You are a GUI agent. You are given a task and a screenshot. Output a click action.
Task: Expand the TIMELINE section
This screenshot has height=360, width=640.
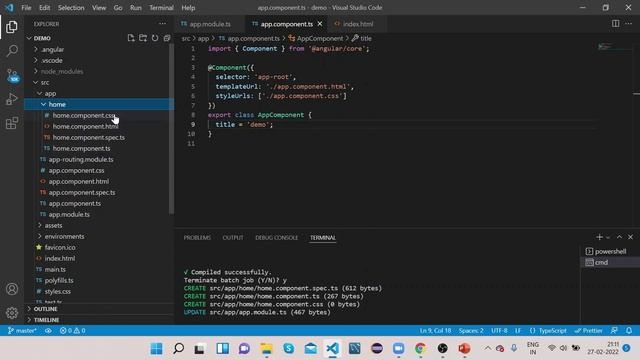coord(99,320)
